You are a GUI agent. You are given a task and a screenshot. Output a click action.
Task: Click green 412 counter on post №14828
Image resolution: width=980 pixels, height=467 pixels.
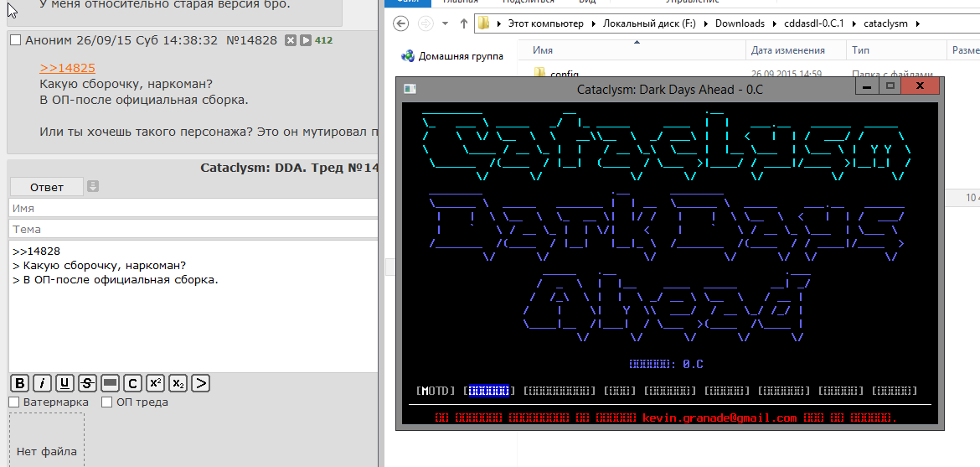click(324, 41)
